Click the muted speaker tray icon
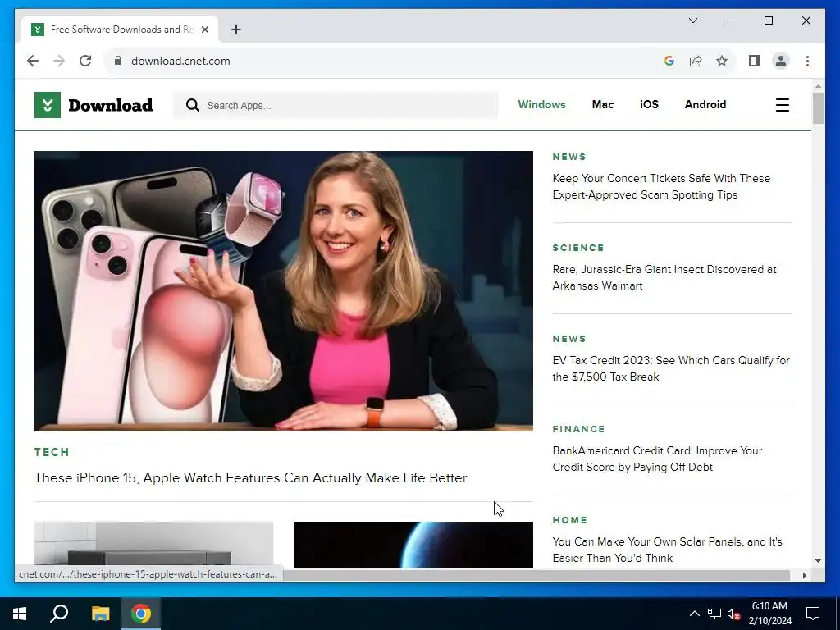The height and width of the screenshot is (630, 840). click(x=733, y=614)
